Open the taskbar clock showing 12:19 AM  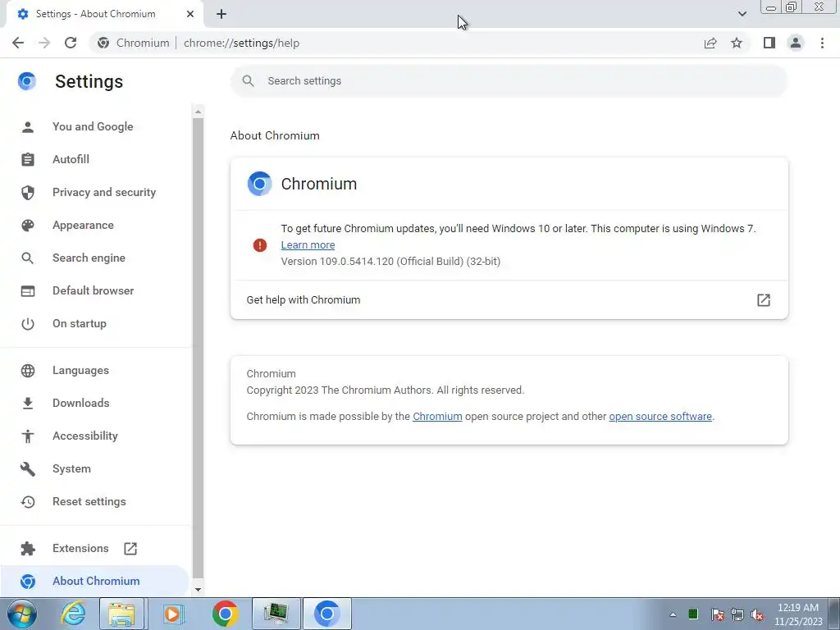click(x=798, y=614)
